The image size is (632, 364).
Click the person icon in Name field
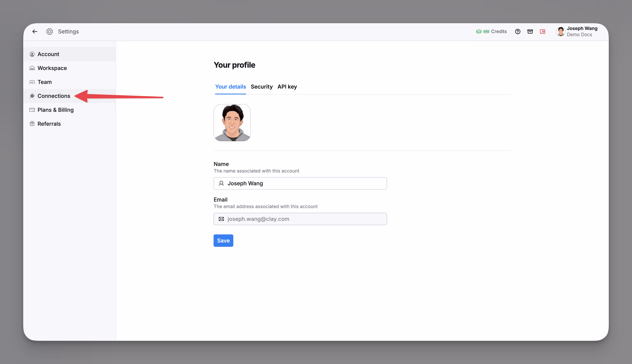coord(221,184)
